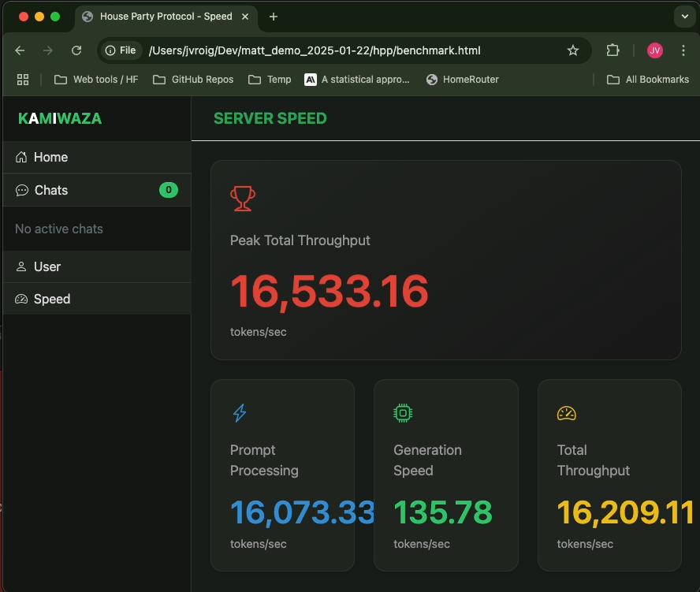
Task: Click the blue lightning bolt icon
Action: (x=240, y=413)
